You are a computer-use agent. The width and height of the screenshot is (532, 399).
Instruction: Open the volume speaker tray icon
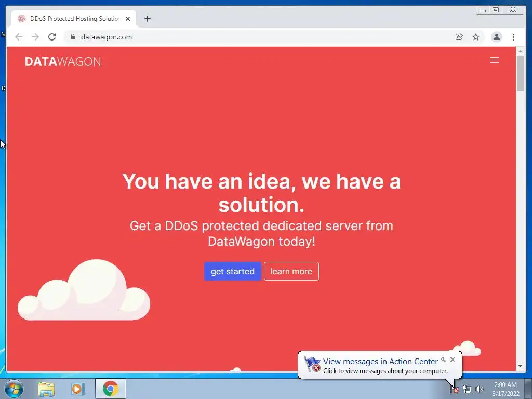point(480,390)
